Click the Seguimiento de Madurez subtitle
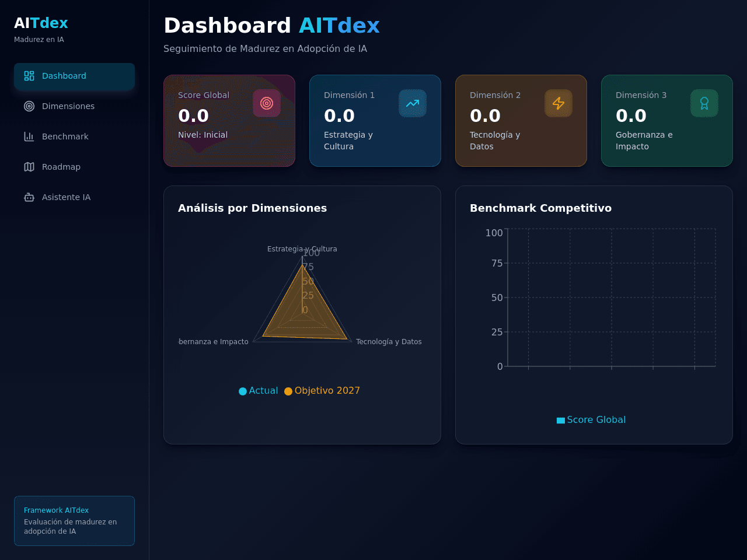Screen dimensions: 747x560 point(265,49)
